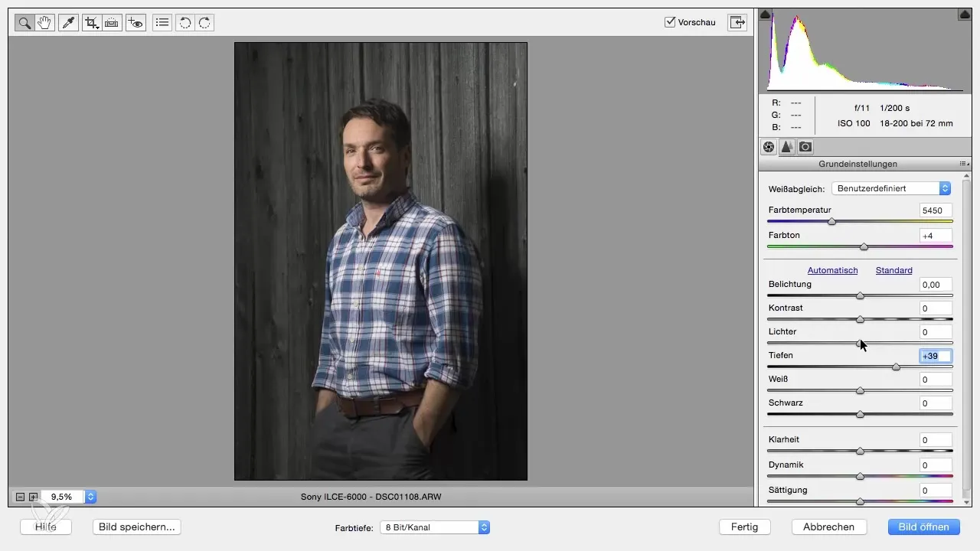
Task: Rotate image 90° counterclockwise
Action: [184, 23]
